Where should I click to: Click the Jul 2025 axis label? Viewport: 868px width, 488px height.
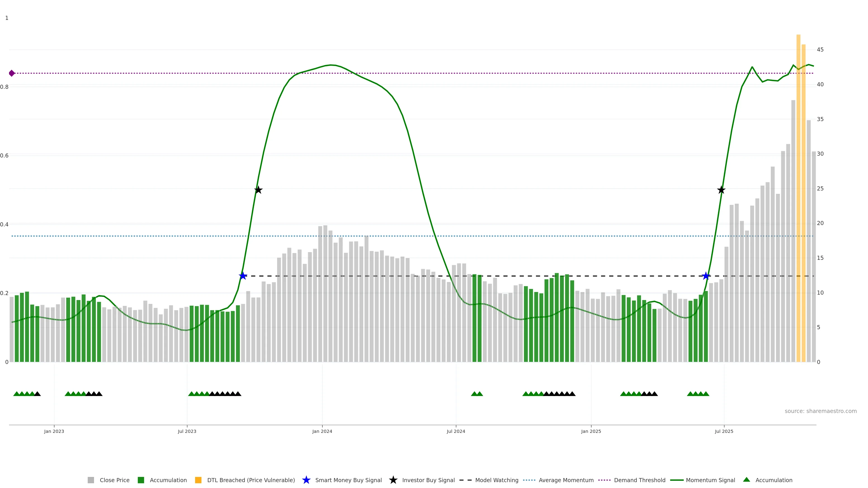point(724,431)
